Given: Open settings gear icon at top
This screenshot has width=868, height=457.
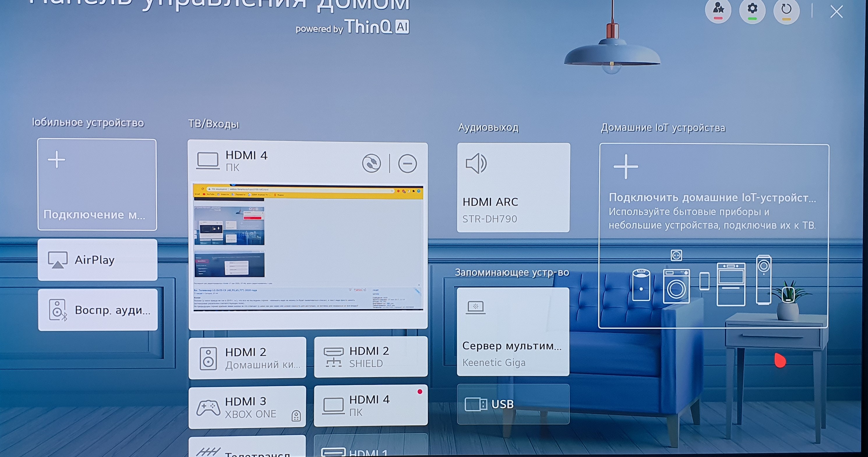Looking at the screenshot, I should click(752, 9).
